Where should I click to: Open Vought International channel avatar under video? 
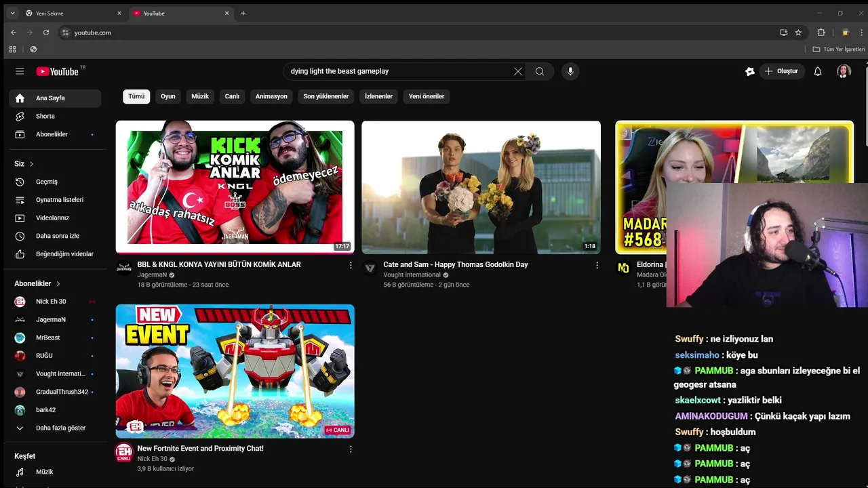[x=370, y=268]
